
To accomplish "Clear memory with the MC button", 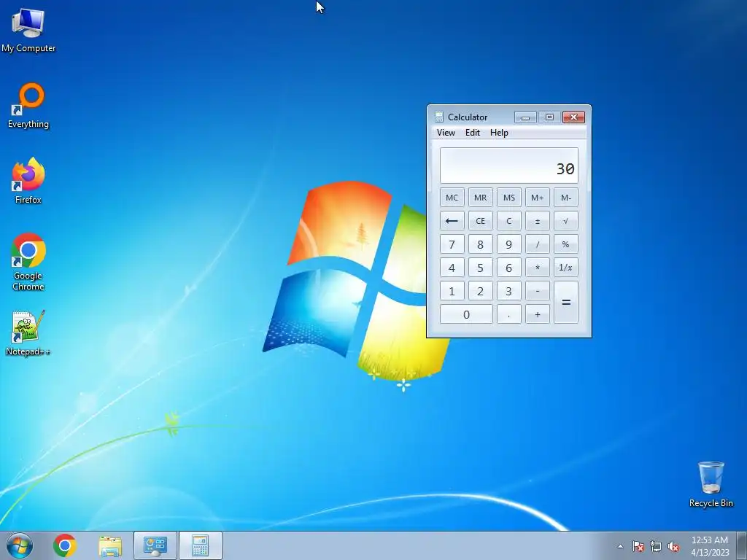I will click(x=452, y=198).
